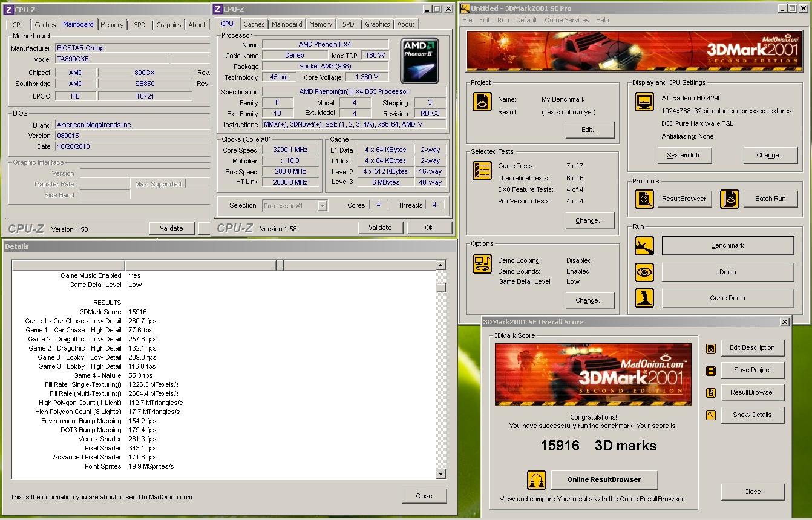Click the 3DMark2001 title bar app icon
Viewport: 812px width, 520px height.
465,8
